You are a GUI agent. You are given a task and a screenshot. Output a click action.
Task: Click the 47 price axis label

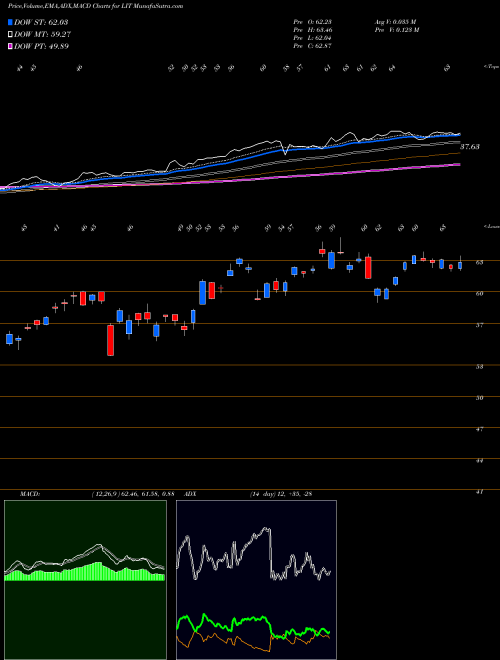pyautogui.click(x=479, y=429)
